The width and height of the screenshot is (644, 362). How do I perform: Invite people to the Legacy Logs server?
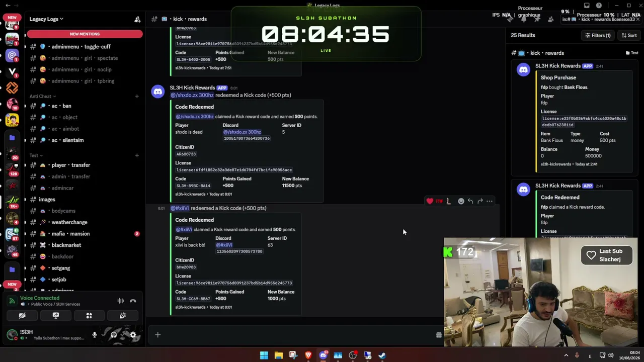[x=137, y=19]
